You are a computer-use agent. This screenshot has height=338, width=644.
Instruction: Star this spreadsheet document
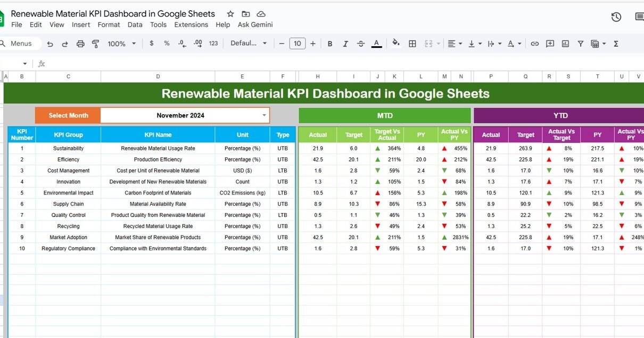pos(230,14)
